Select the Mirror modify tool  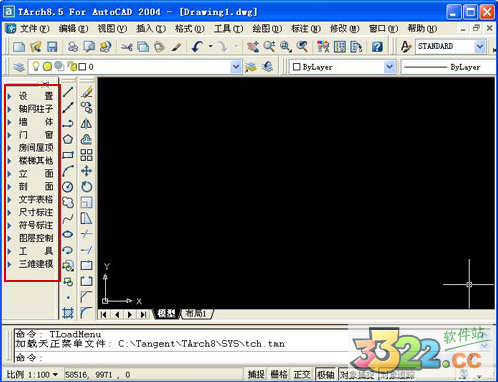87,124
